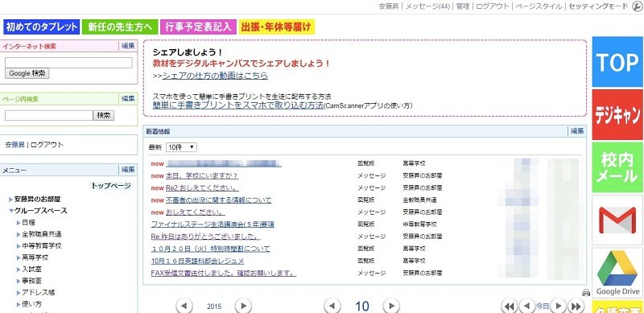The image size is (644, 313).
Task: Expand the 中等教育学校 tree item
Action: point(19,246)
